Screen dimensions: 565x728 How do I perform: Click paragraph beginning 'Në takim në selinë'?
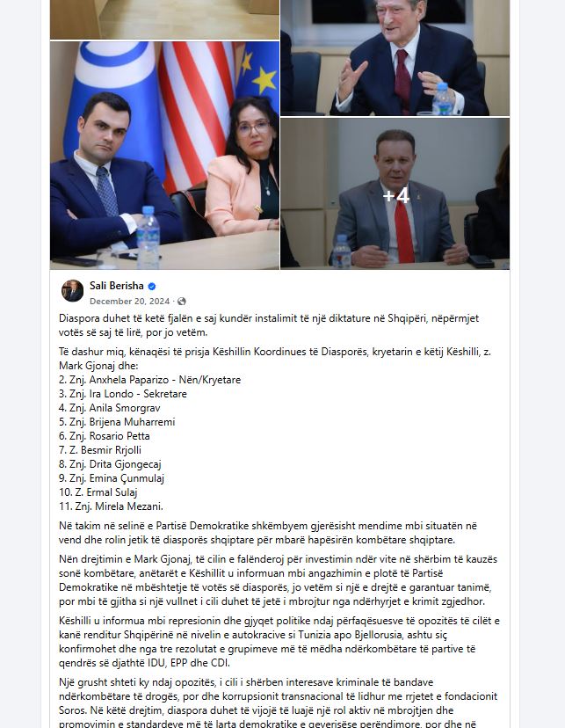coord(268,533)
